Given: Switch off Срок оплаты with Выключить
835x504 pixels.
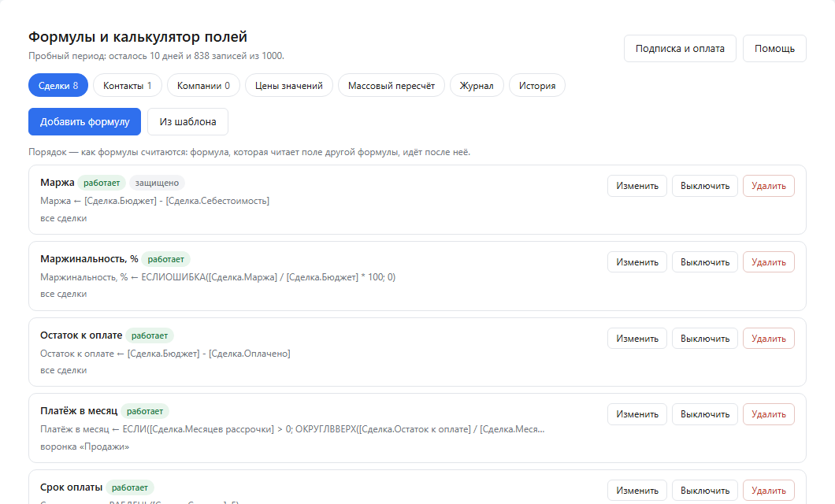Looking at the screenshot, I should pyautogui.click(x=705, y=491).
